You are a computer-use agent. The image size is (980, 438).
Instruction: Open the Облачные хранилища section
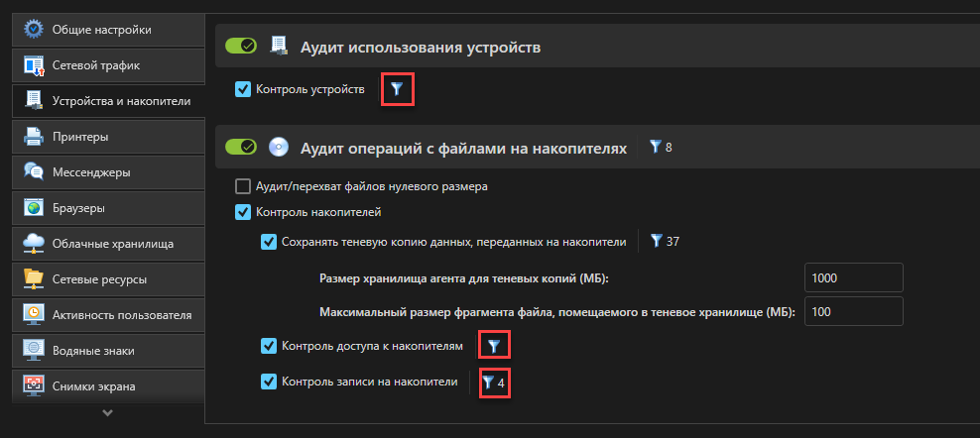pos(109,243)
